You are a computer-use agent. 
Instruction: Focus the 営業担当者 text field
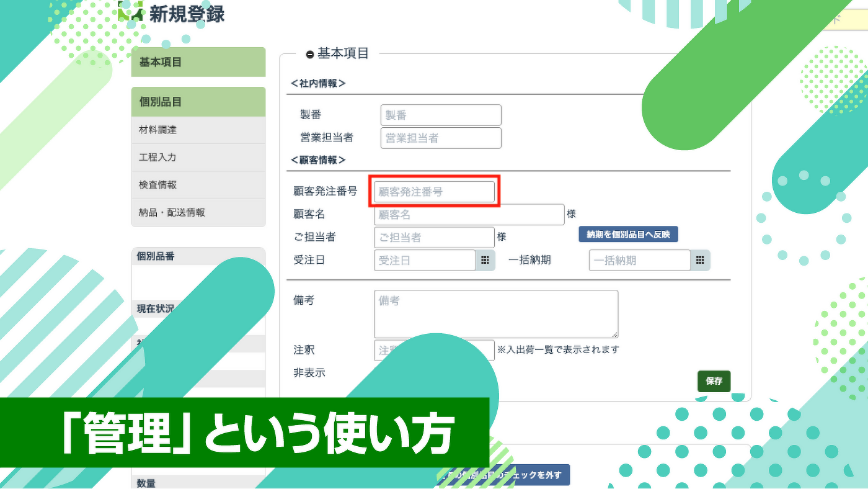[440, 138]
